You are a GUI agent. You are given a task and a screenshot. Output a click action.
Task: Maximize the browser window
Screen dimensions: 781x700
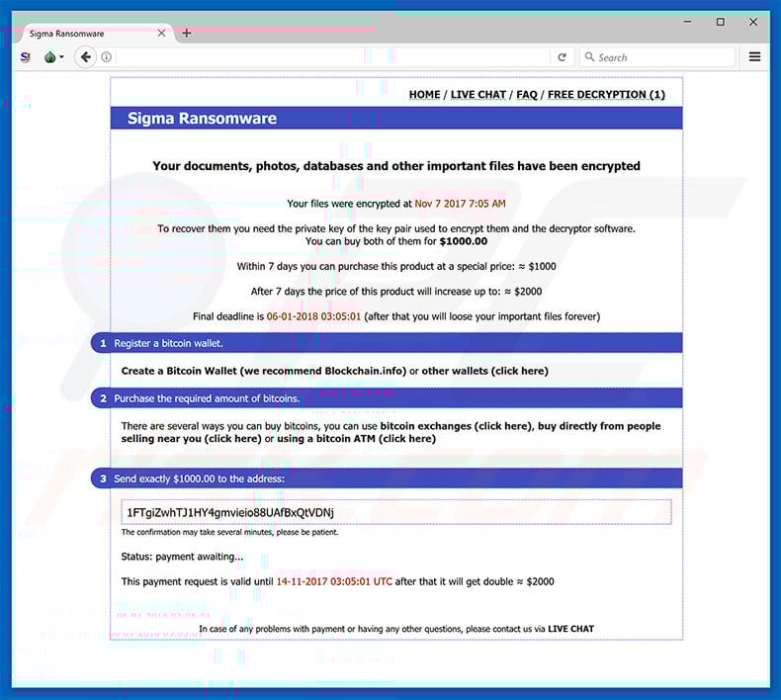721,22
